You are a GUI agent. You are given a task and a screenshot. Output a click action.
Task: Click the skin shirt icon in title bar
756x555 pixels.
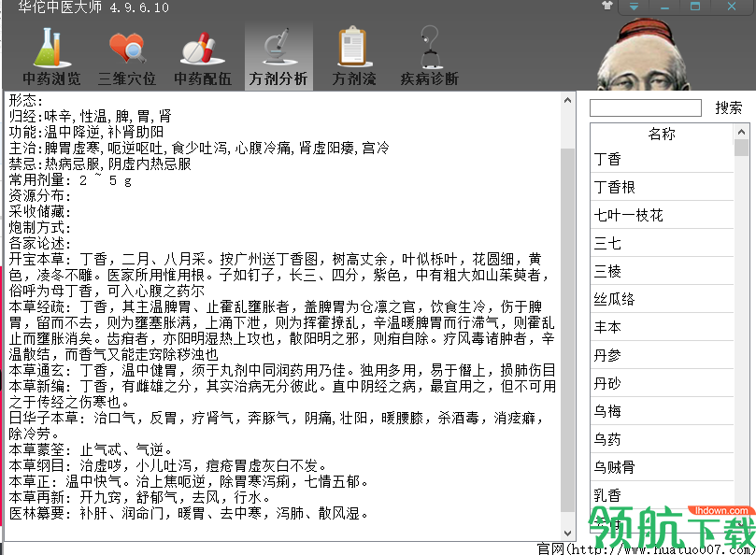coord(607,6)
